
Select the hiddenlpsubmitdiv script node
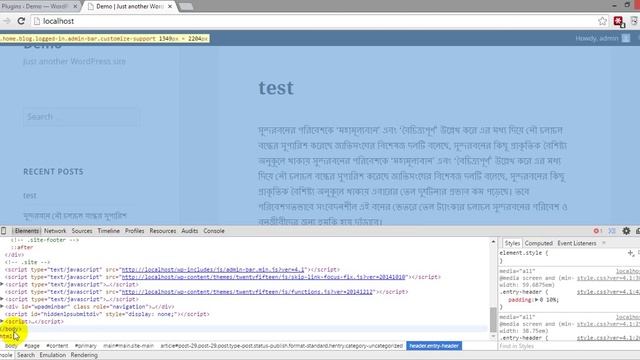tap(107, 314)
